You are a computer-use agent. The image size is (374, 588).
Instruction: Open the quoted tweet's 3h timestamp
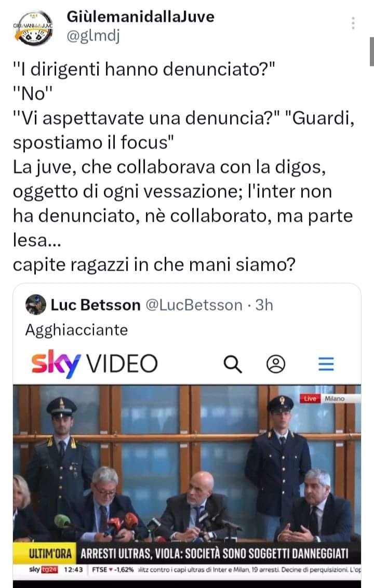tap(264, 305)
